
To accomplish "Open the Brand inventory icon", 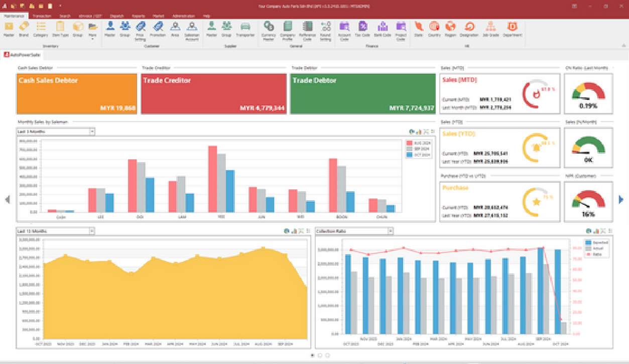I will click(23, 28).
